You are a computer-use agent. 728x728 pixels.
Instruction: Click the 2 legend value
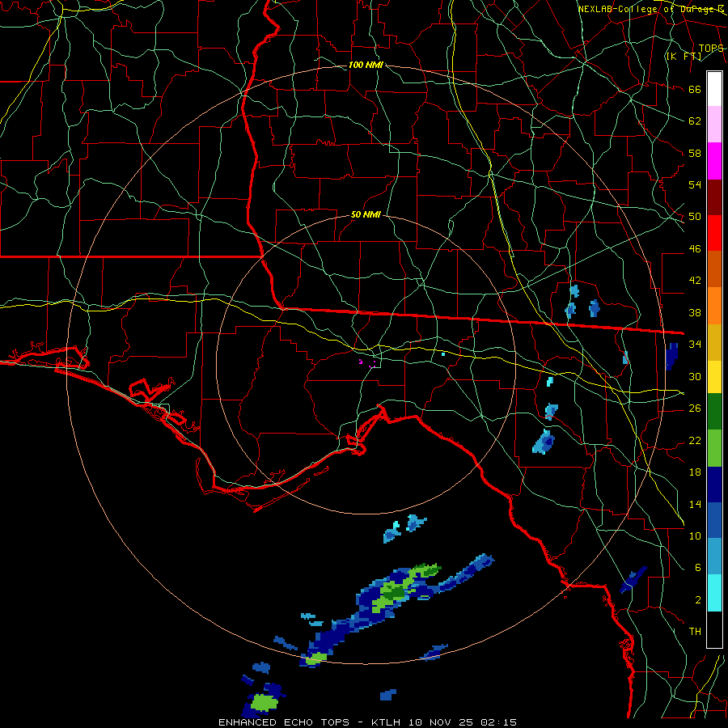coord(698,600)
